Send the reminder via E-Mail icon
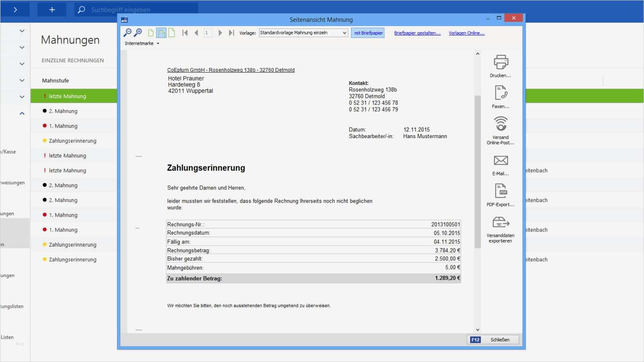 [501, 160]
